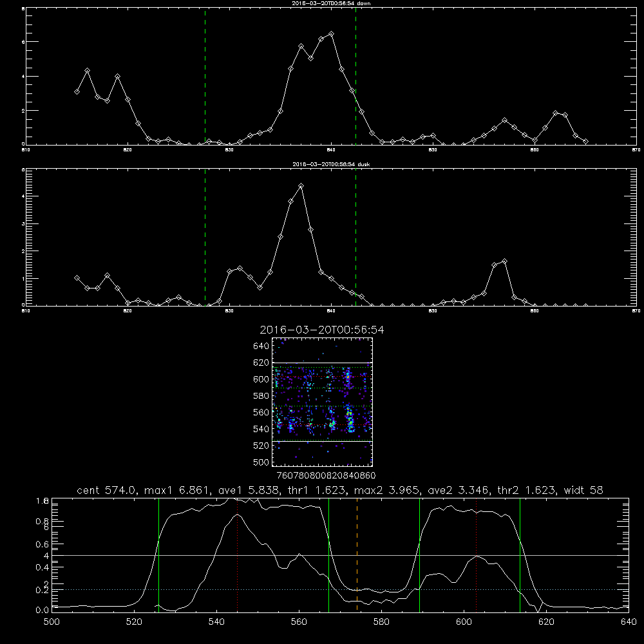Pick the peak diamond point in dusk plot
Screen dimensions: 644x644
tap(301, 186)
